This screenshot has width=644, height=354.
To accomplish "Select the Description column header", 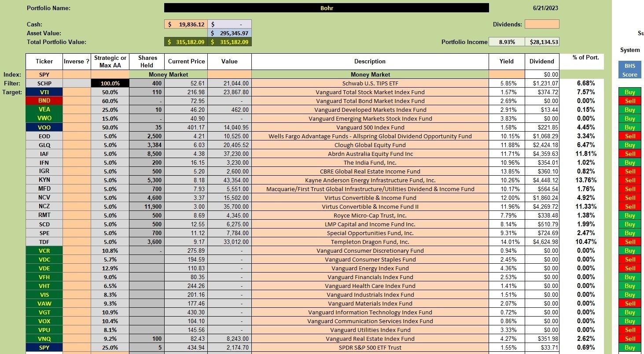I will [370, 62].
